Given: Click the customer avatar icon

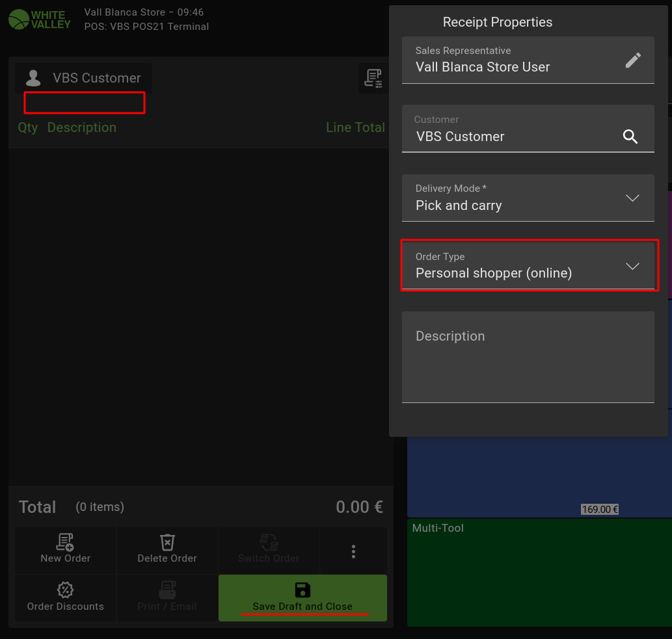Looking at the screenshot, I should [x=33, y=79].
